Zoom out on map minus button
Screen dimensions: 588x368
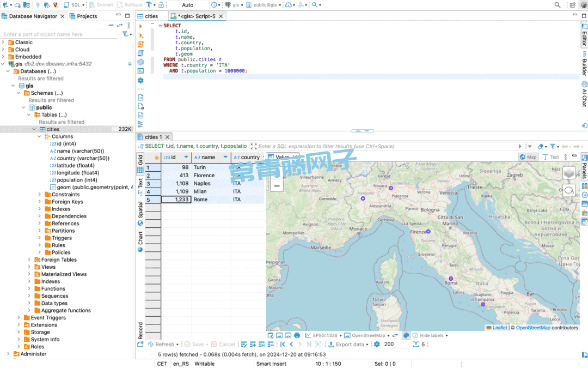pos(277,185)
